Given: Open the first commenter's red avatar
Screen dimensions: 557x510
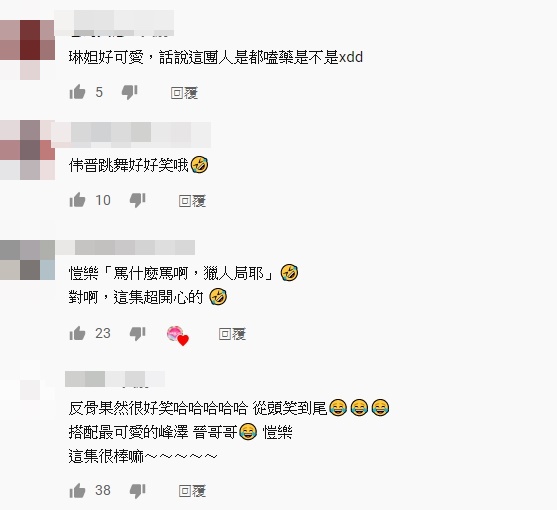Looking at the screenshot, I should click(x=27, y=50).
